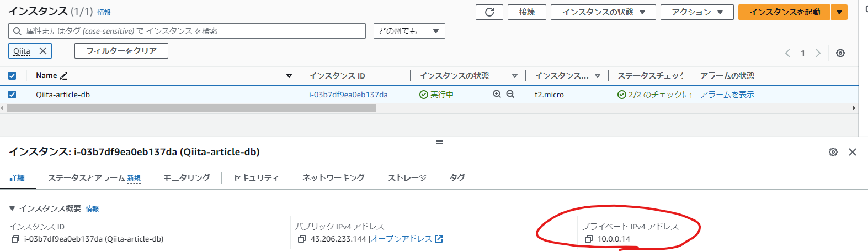The width and height of the screenshot is (868, 251).
Task: Click the Qiita-article-db name cell
Action: click(63, 95)
